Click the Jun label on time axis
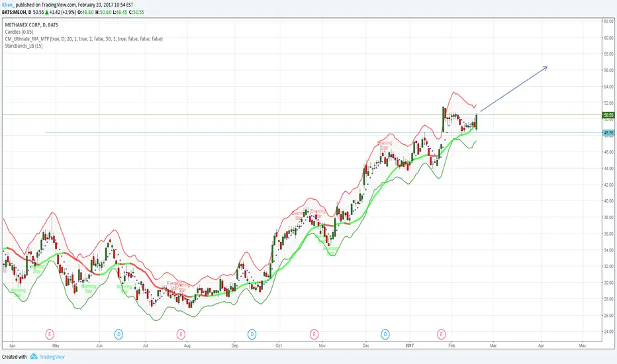The width and height of the screenshot is (617, 364). coord(99,346)
